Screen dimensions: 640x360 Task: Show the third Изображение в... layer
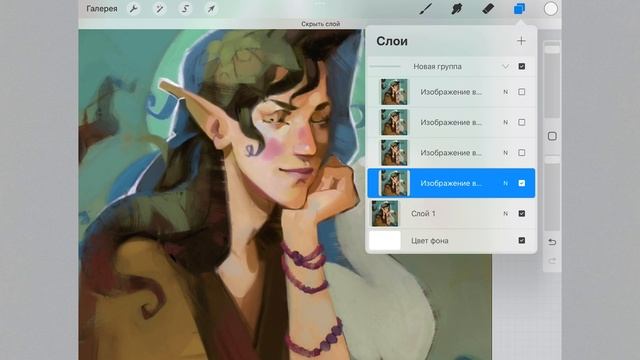(522, 153)
